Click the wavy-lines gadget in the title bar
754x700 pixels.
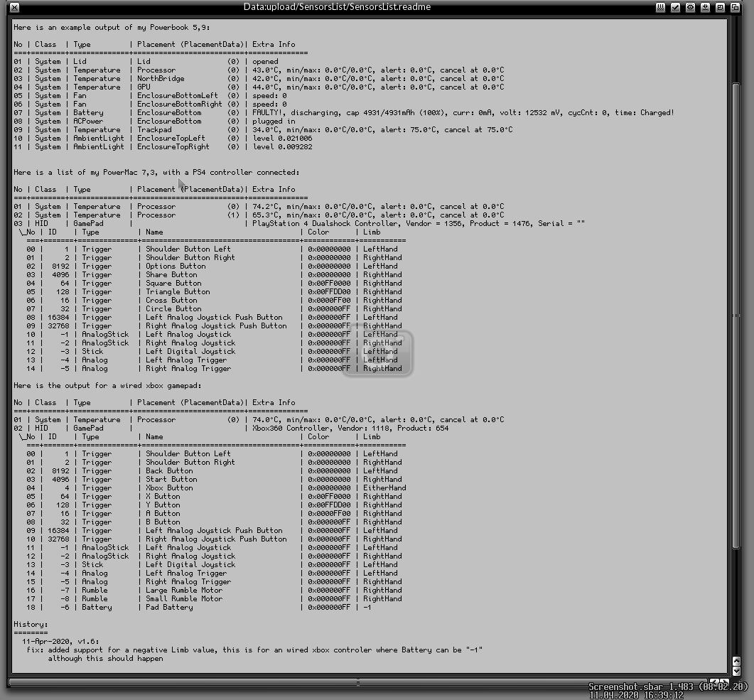tap(660, 7)
